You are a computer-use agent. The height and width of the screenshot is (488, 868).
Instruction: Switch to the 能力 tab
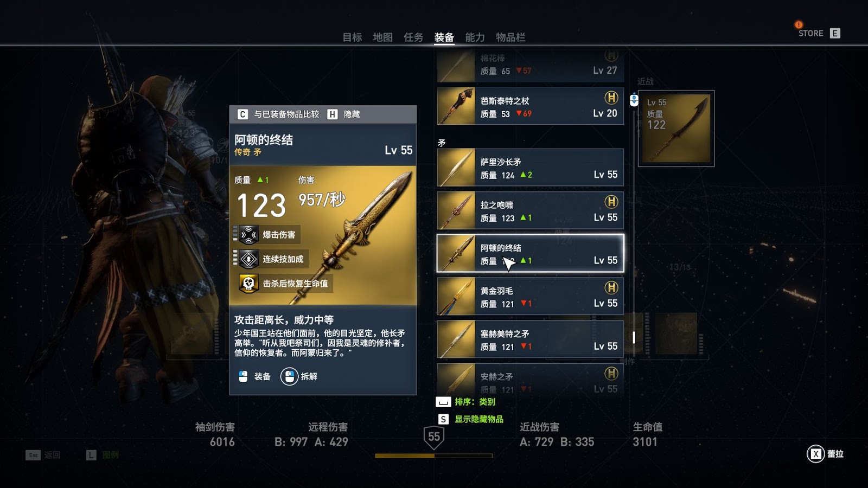click(x=475, y=37)
